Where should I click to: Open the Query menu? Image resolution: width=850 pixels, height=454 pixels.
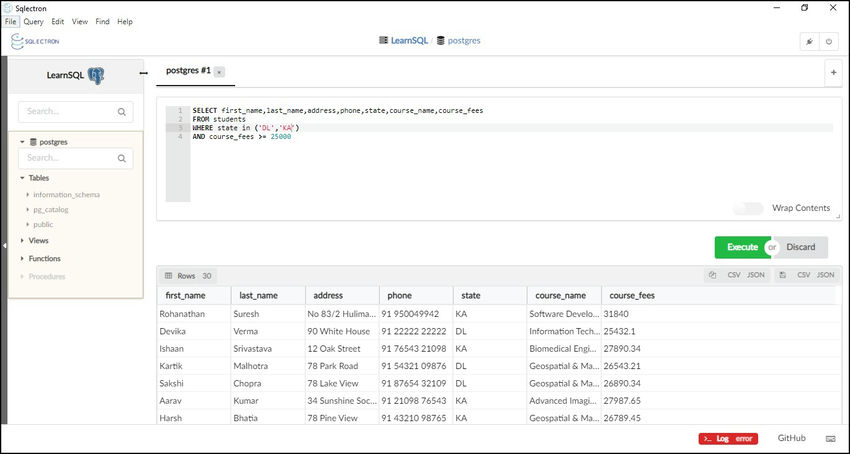(33, 21)
